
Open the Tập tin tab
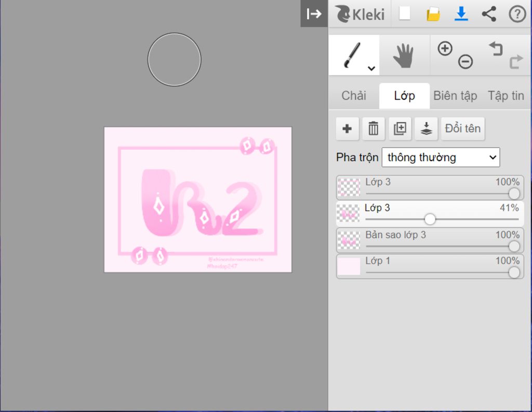(506, 96)
